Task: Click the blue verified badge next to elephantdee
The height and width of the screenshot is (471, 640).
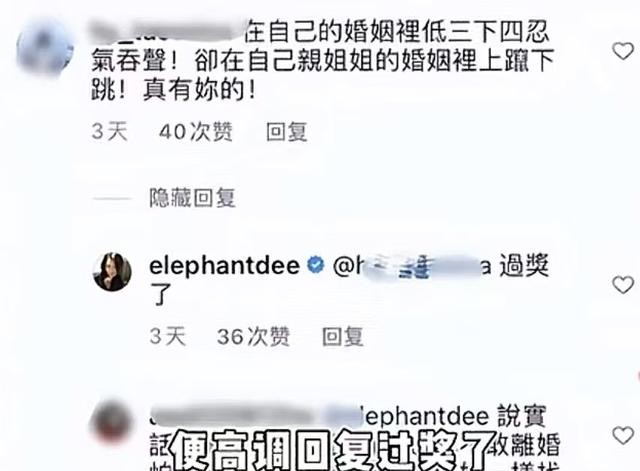Action: click(x=315, y=265)
